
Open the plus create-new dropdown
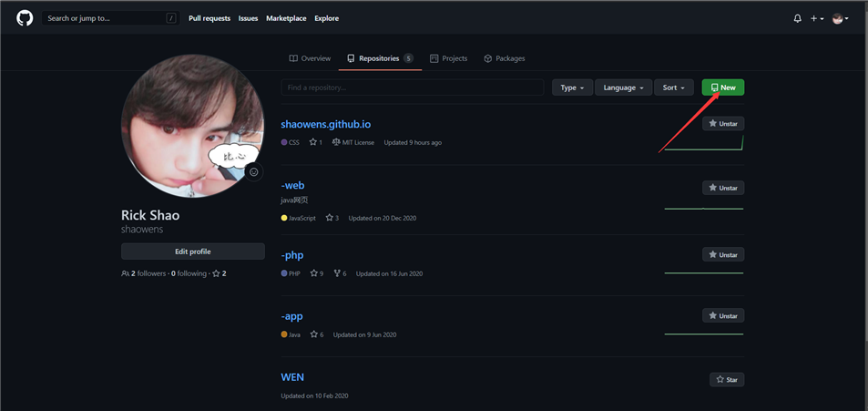pyautogui.click(x=817, y=18)
